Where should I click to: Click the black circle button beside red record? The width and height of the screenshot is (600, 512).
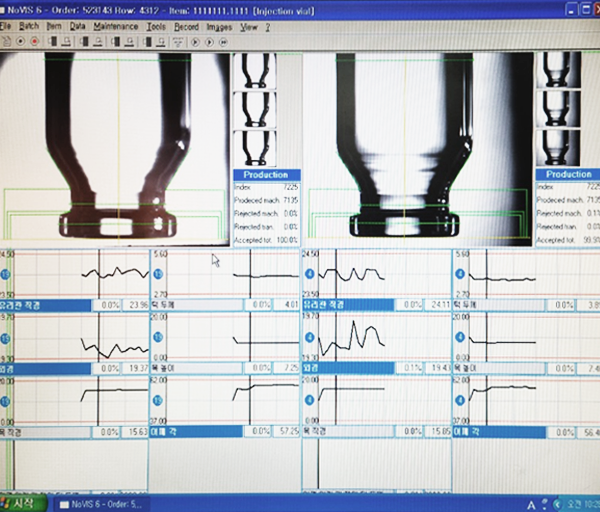point(20,42)
